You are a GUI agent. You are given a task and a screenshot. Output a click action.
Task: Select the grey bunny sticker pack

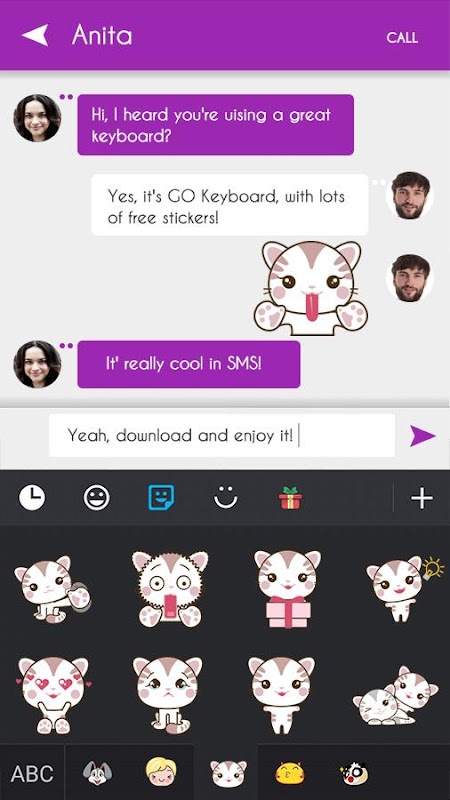(97, 773)
